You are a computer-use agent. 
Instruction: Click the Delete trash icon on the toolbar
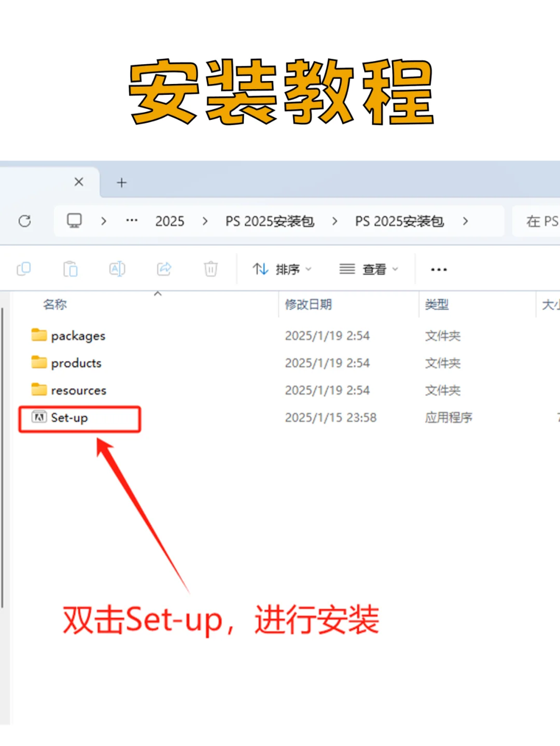tap(211, 269)
